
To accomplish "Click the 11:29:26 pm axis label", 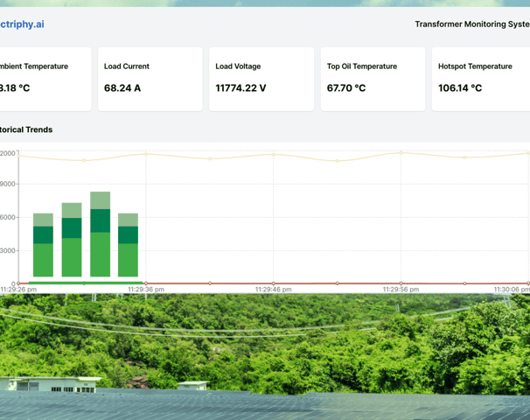I will coord(18,290).
